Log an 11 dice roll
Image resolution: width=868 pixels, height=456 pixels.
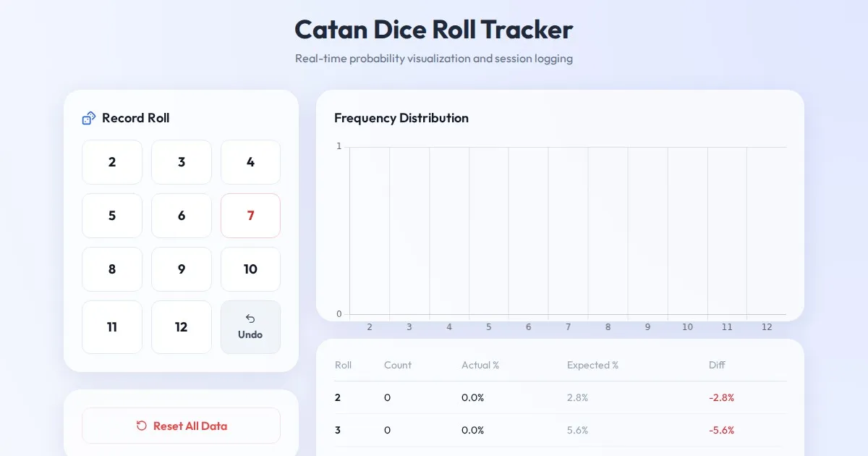pos(112,327)
